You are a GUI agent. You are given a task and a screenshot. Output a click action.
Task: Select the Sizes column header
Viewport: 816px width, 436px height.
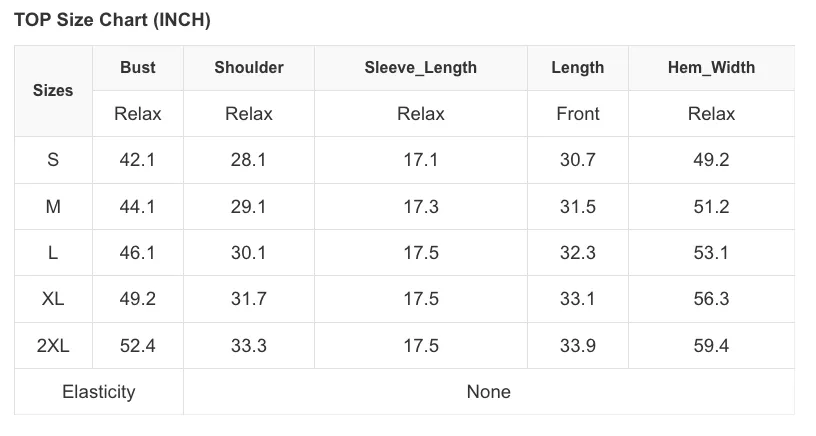(x=53, y=91)
